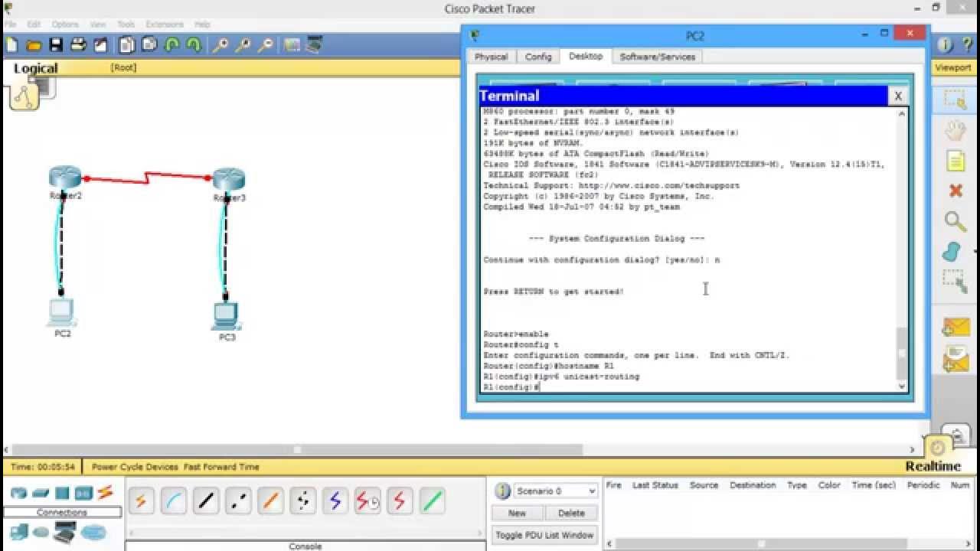Select the PC3 device on workspace
The width and height of the screenshot is (980, 551).
click(x=227, y=315)
